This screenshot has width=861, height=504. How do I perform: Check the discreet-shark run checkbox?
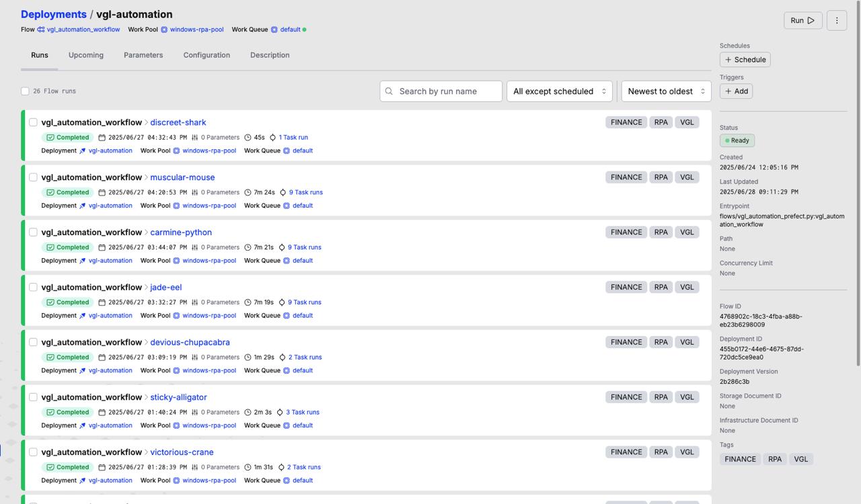click(x=33, y=122)
